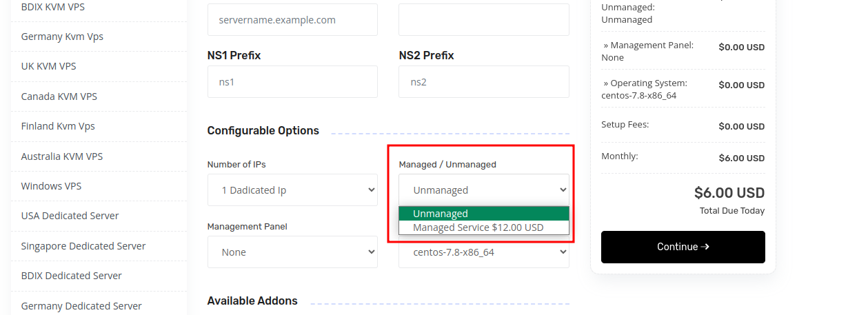The image size is (868, 315).
Task: Open Germany Kvm Vps sidebar link
Action: coord(62,37)
